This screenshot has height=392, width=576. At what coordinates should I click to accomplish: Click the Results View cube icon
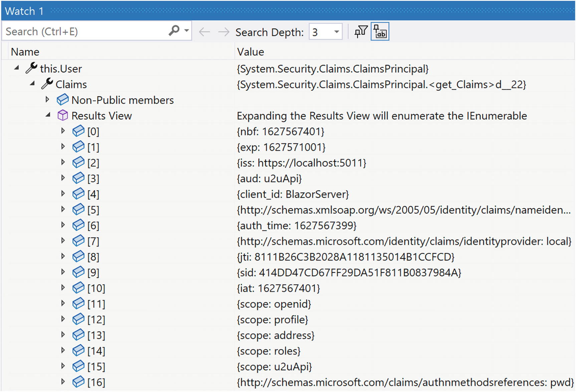[62, 116]
